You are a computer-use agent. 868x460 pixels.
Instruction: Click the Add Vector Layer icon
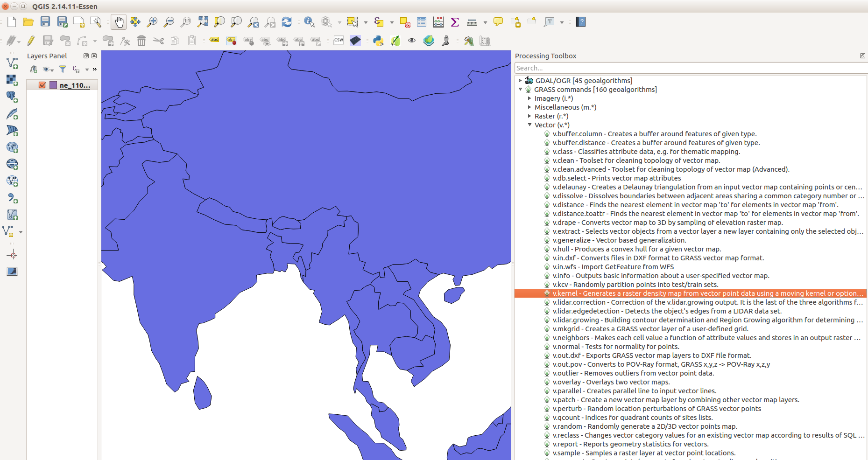click(12, 63)
